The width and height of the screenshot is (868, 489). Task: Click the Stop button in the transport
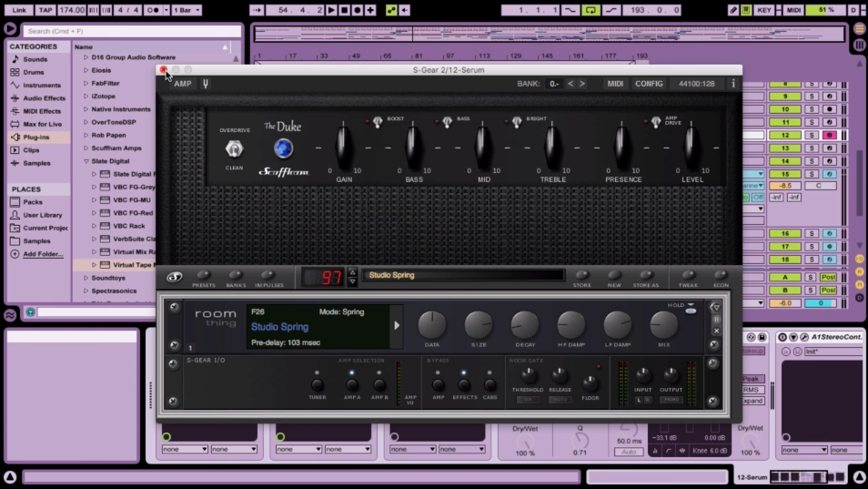(344, 10)
